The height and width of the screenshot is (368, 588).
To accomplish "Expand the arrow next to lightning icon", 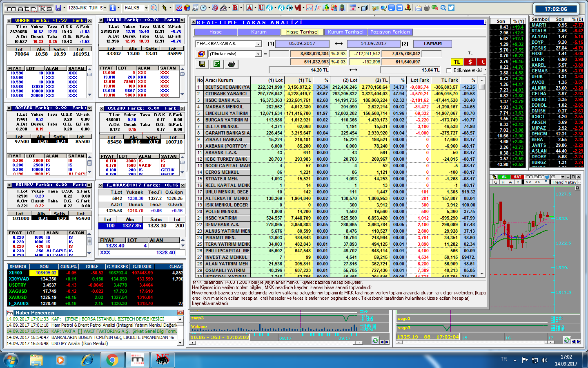I will point(170,8).
